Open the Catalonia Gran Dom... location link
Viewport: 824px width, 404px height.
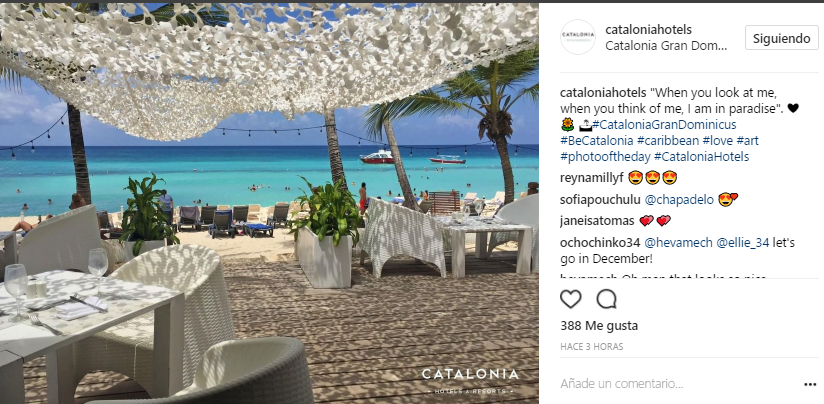(666, 46)
